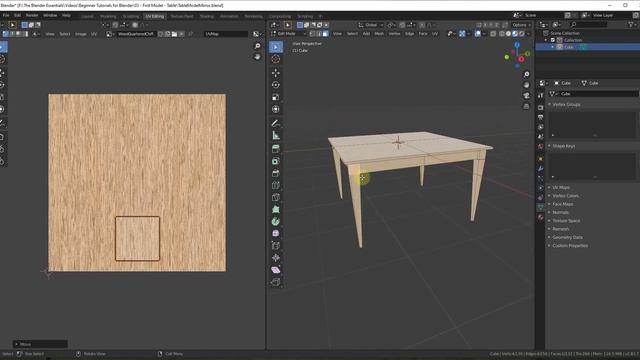The image size is (640, 360).
Task: Select the Rotate tool in 3D viewport
Action: pos(276,85)
